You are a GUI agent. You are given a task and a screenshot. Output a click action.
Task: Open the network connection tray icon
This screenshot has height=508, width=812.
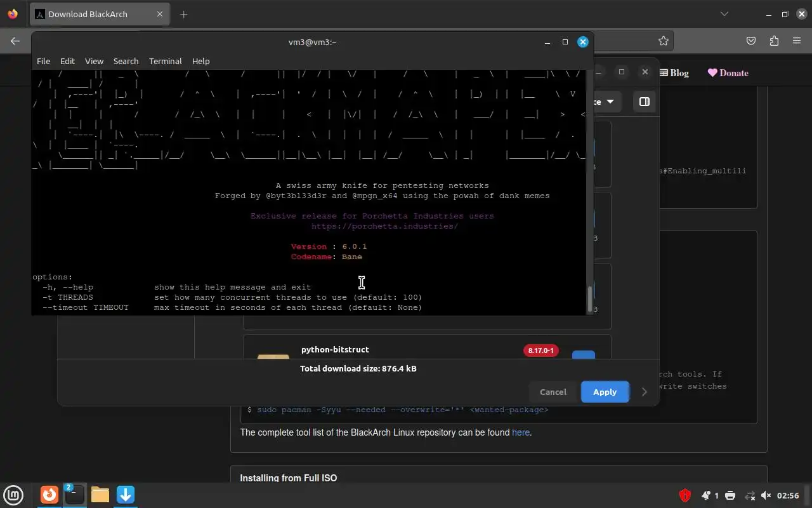[x=750, y=495]
